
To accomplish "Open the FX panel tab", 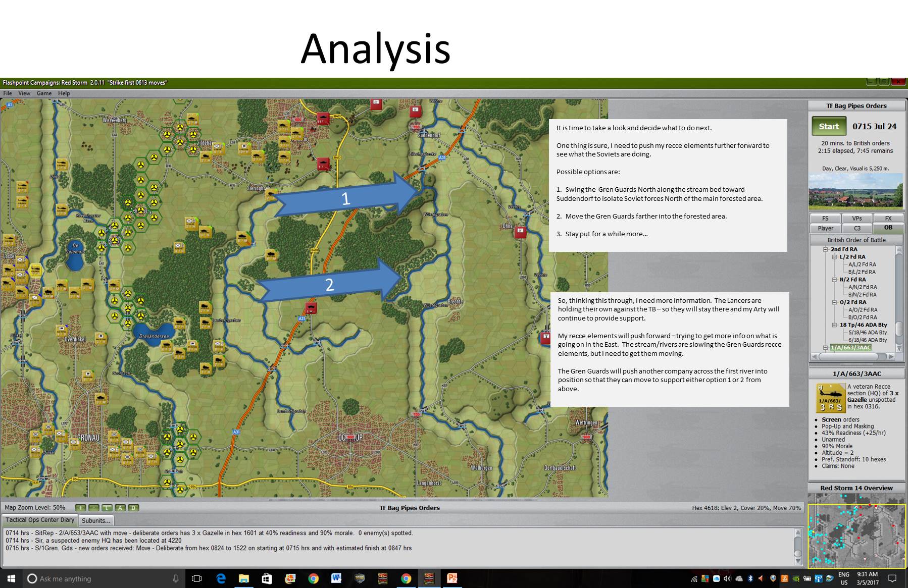I will pos(888,219).
